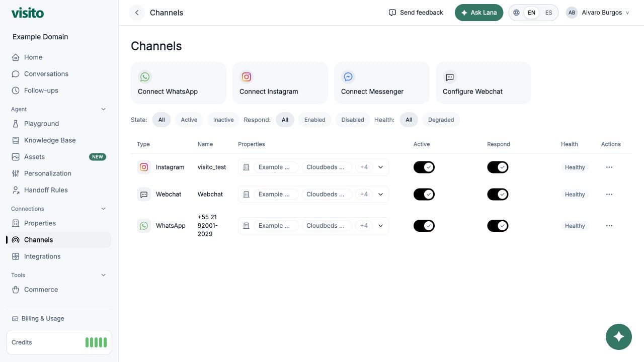Click the Billing & Usage card icon
This screenshot has width=644, height=362.
pos(15,318)
